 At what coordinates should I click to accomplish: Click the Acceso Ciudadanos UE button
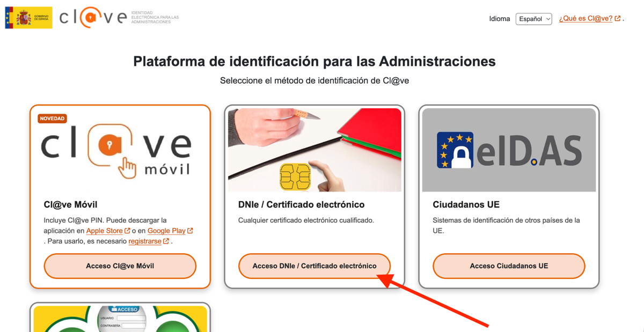tap(509, 266)
